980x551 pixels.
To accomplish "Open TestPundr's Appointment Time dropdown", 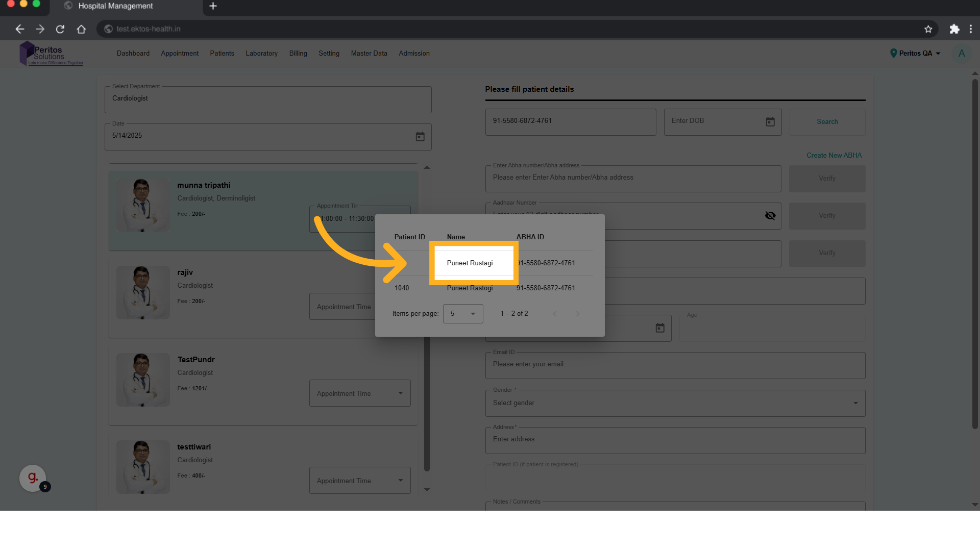I will [359, 393].
